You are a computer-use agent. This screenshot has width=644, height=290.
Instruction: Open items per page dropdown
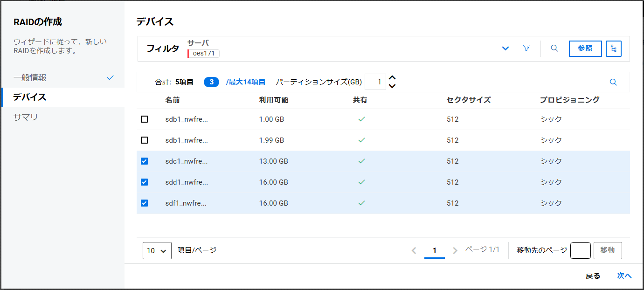[x=157, y=251]
